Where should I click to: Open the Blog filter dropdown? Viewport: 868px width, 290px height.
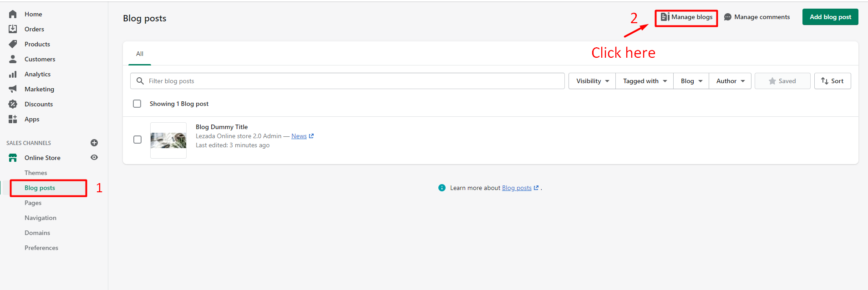click(691, 81)
